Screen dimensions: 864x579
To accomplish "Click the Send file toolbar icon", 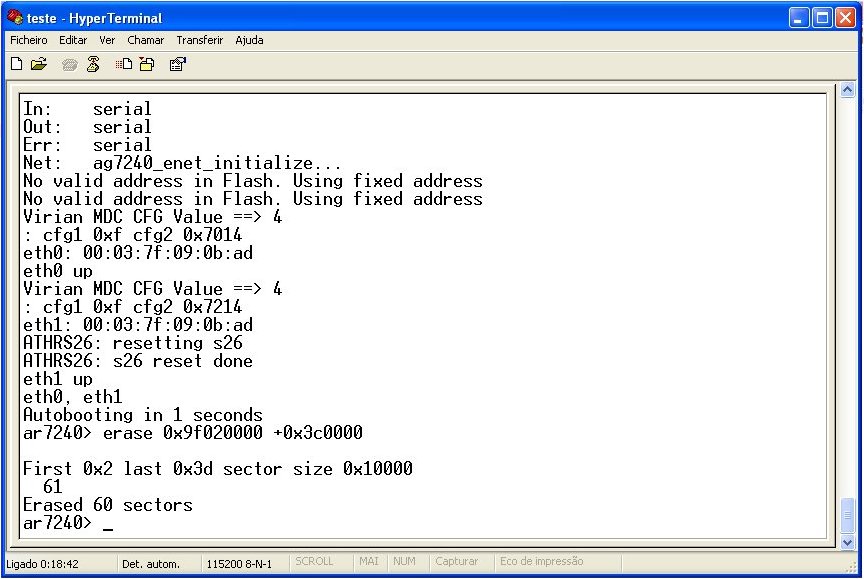I will 124,64.
